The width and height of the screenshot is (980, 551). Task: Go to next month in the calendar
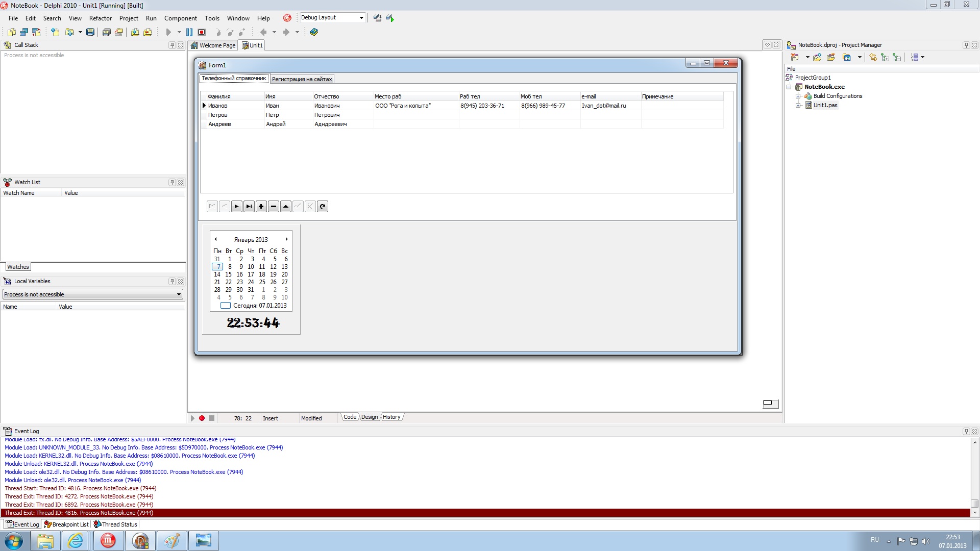pos(287,239)
